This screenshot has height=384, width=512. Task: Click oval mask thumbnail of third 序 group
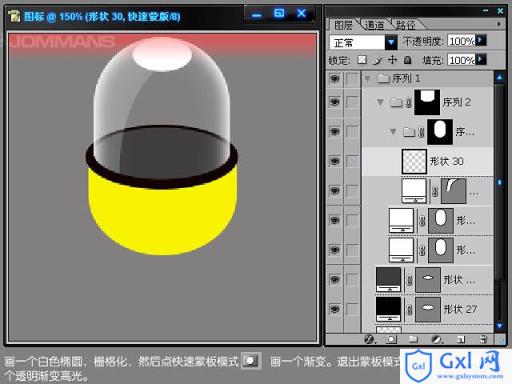click(x=440, y=132)
